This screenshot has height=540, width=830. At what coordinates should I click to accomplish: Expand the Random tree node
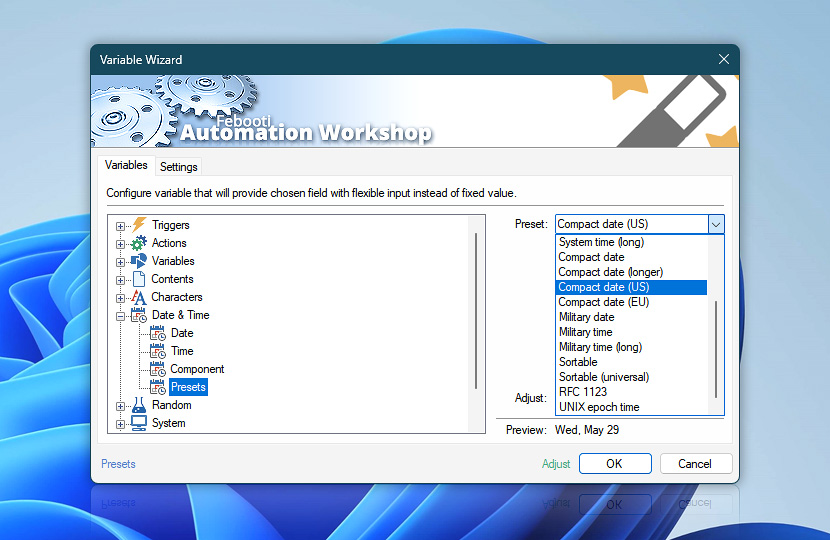(x=120, y=406)
